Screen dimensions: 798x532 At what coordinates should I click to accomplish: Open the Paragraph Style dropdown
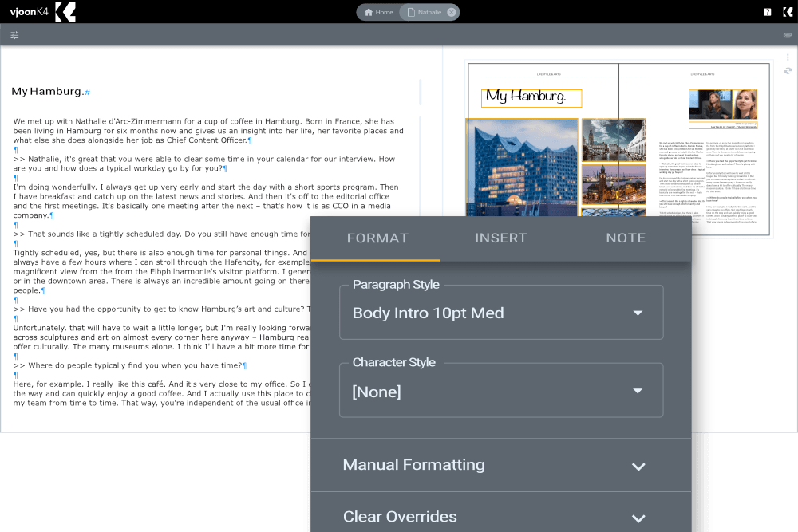(501, 313)
